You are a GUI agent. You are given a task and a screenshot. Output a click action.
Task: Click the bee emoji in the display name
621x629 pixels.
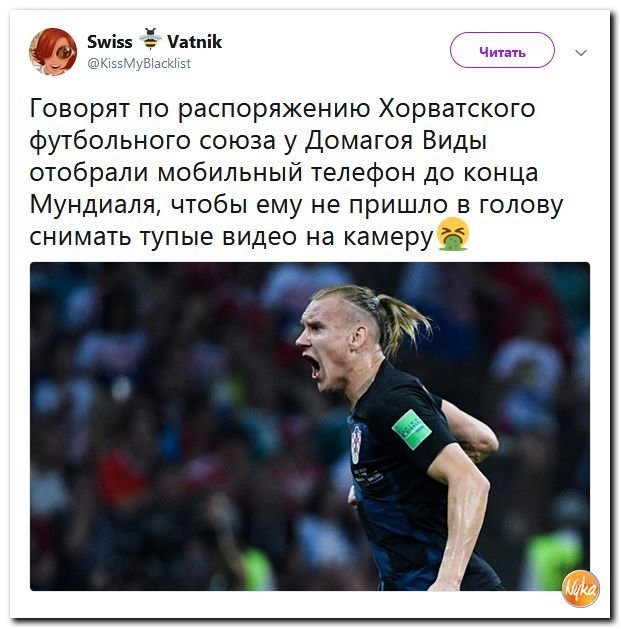[x=150, y=39]
